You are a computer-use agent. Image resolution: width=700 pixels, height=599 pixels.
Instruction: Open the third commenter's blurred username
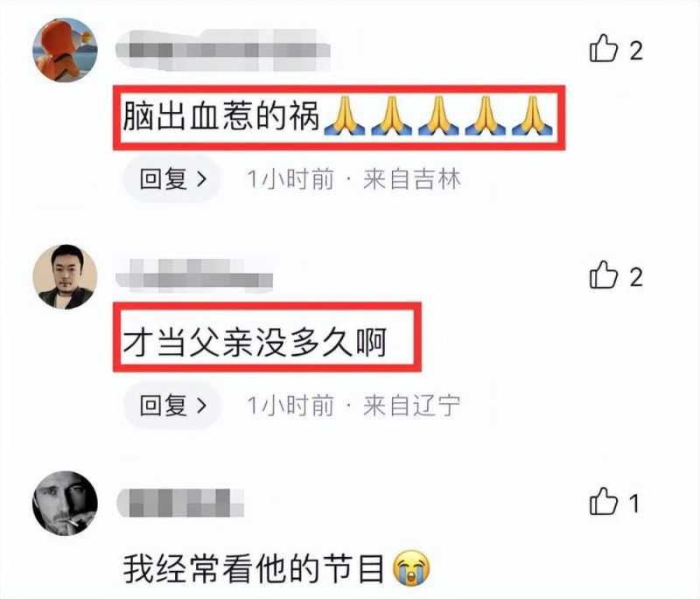tap(181, 503)
